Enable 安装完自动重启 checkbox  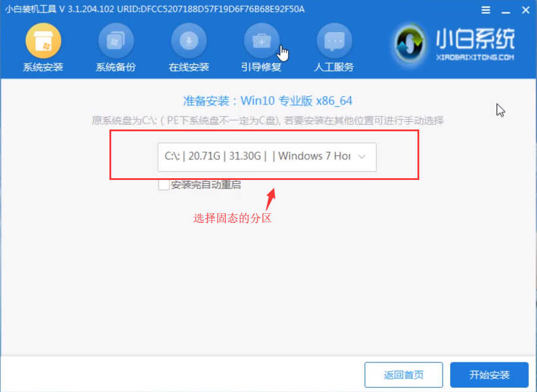pos(164,185)
